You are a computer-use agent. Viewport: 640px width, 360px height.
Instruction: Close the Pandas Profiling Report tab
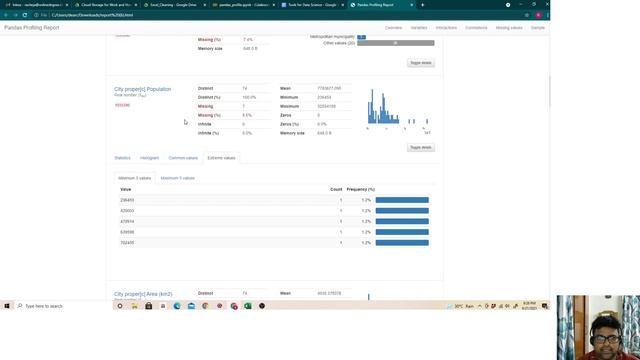(411, 5)
